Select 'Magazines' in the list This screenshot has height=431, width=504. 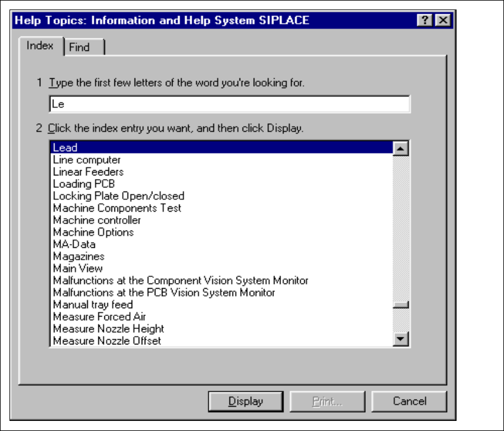[222, 256]
